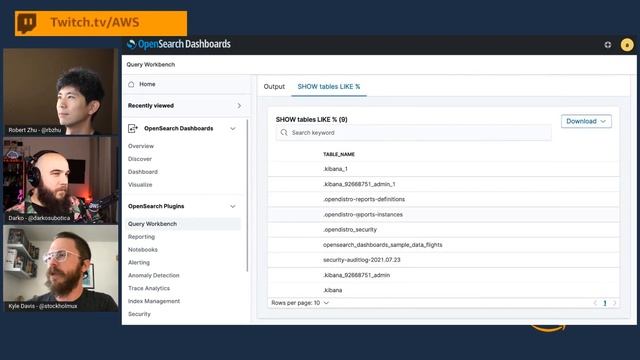Click Robert Zhu's webcam thumbnail

tap(60, 92)
